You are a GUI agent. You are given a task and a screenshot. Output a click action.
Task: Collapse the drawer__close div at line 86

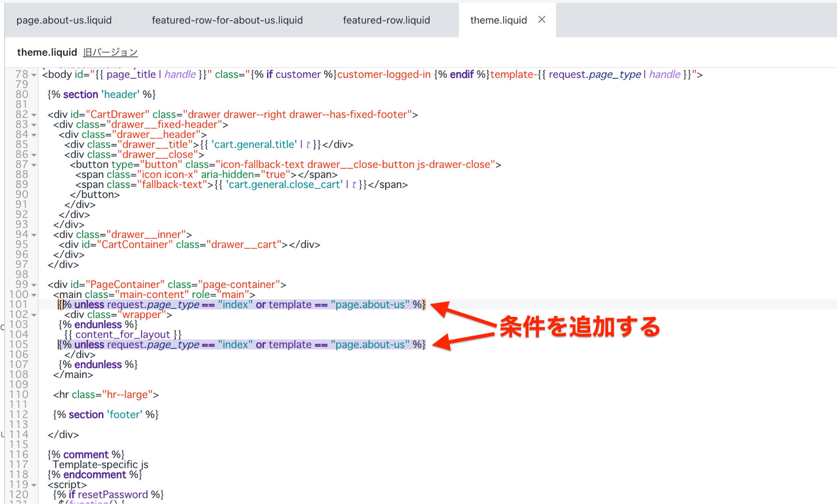34,155
